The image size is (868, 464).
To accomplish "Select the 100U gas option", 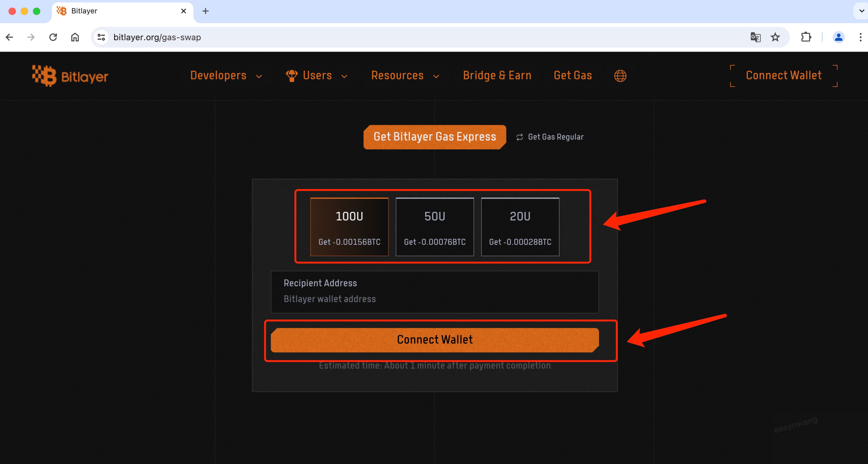I will [x=349, y=227].
